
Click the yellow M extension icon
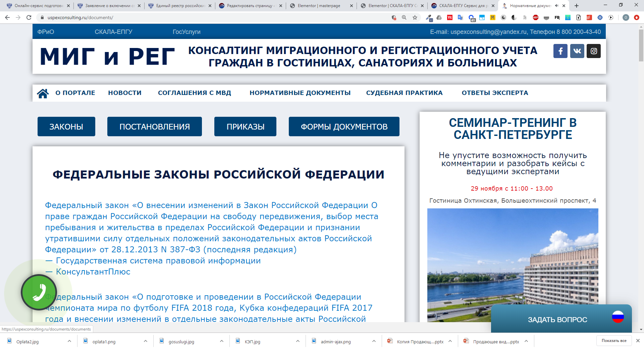pos(493,17)
